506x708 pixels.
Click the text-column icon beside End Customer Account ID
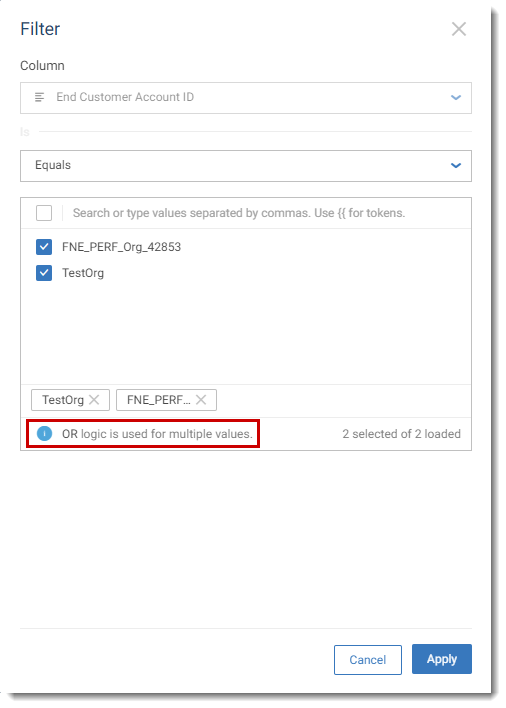click(40, 97)
